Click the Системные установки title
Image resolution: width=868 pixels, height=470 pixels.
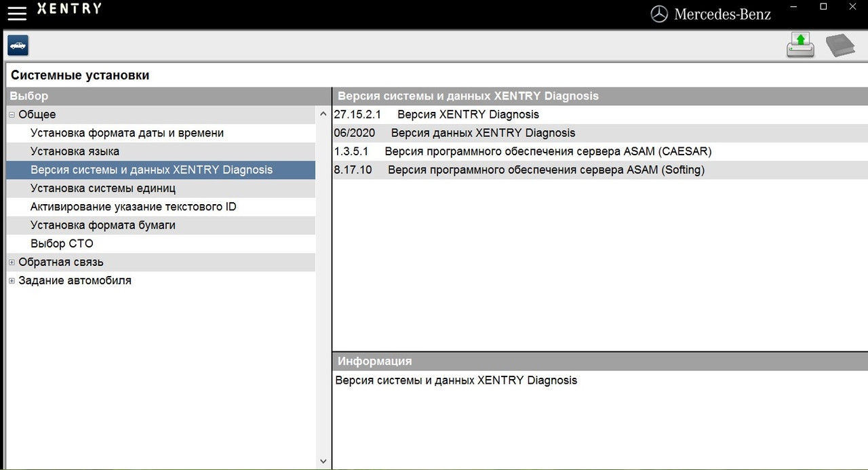tap(80, 75)
